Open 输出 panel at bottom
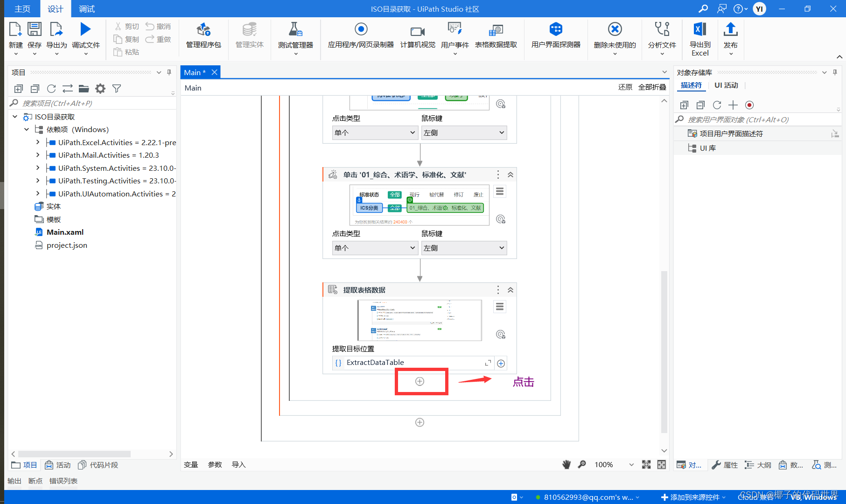The image size is (846, 504). coord(14,481)
